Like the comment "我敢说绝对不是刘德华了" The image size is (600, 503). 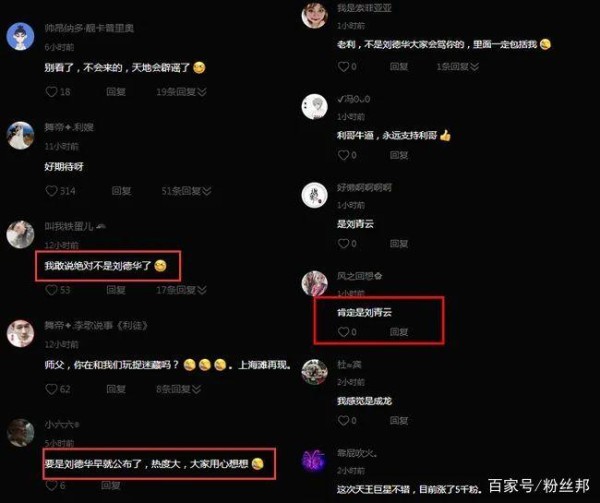pyautogui.click(x=51, y=290)
